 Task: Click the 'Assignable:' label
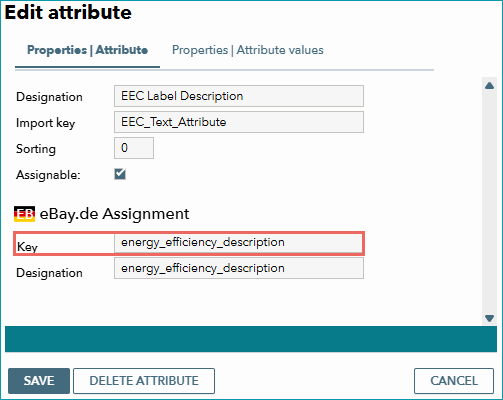pos(48,175)
